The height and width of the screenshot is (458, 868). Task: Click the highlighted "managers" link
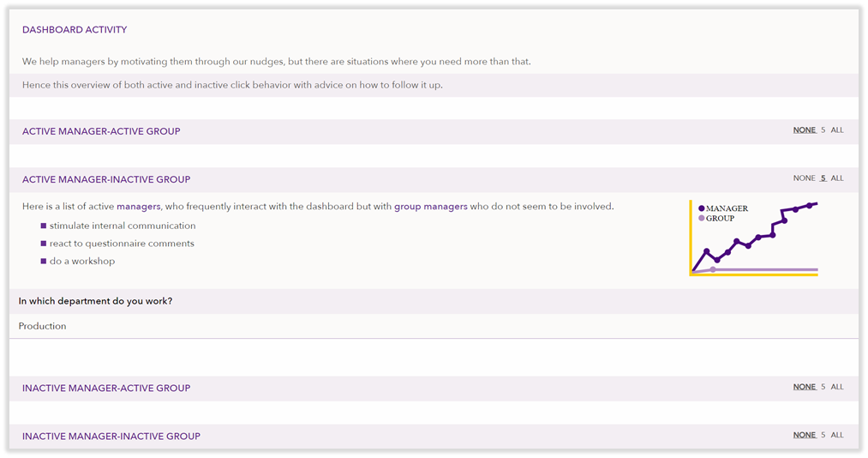139,207
